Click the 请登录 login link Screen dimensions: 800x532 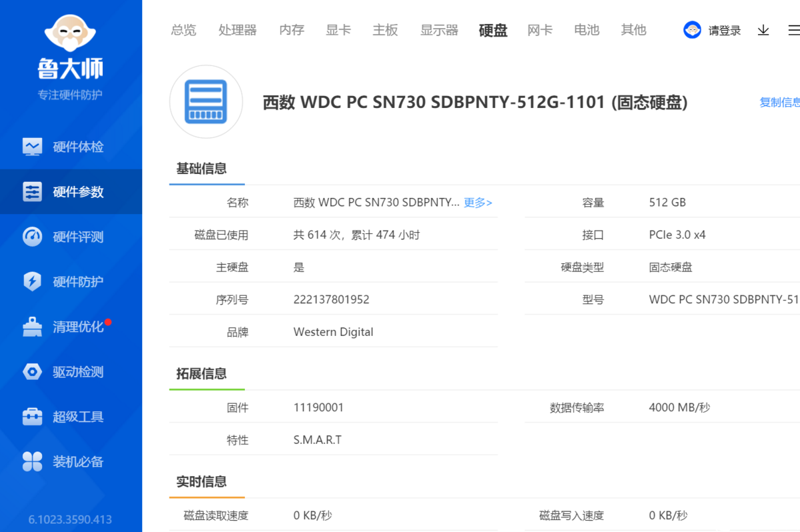(x=725, y=31)
